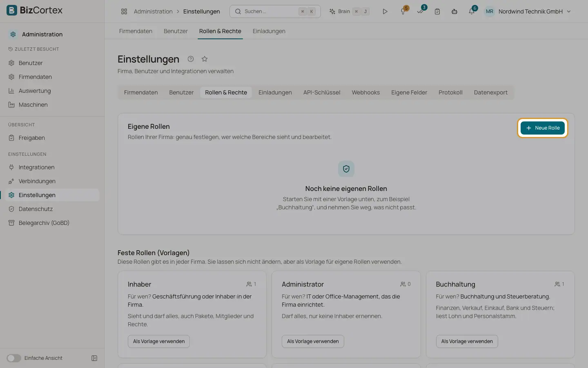Open notifications bell with badge 6
Screen dimensions: 588x368
click(x=472, y=11)
